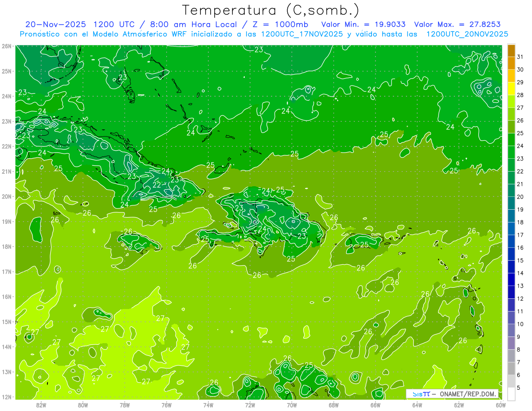
Task: Click the 17N latitude axis label
Action: coord(6,271)
